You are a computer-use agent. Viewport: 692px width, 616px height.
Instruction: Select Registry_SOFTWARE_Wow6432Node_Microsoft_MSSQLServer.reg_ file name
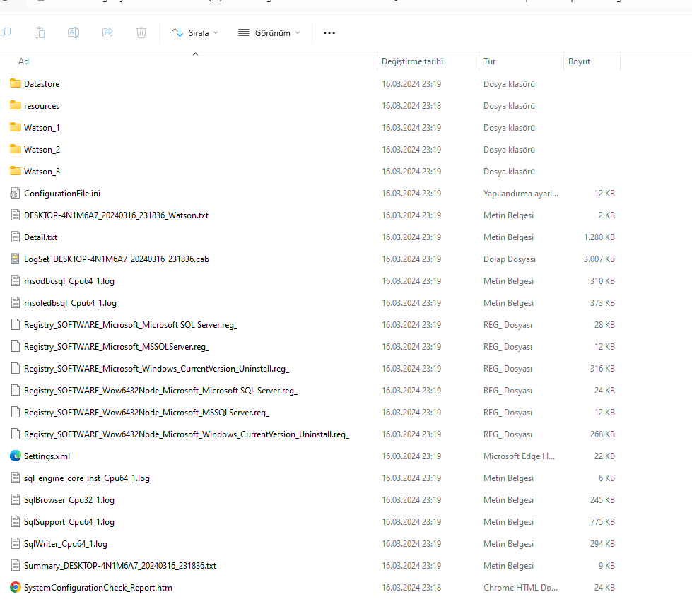point(146,413)
